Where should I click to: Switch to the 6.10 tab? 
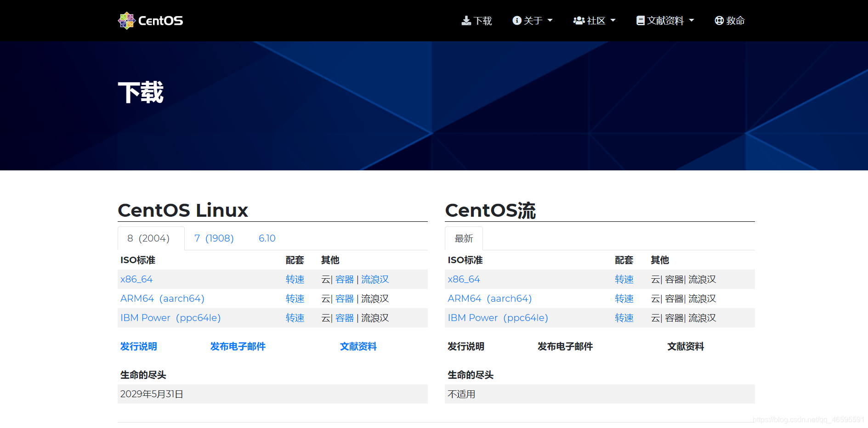point(267,238)
